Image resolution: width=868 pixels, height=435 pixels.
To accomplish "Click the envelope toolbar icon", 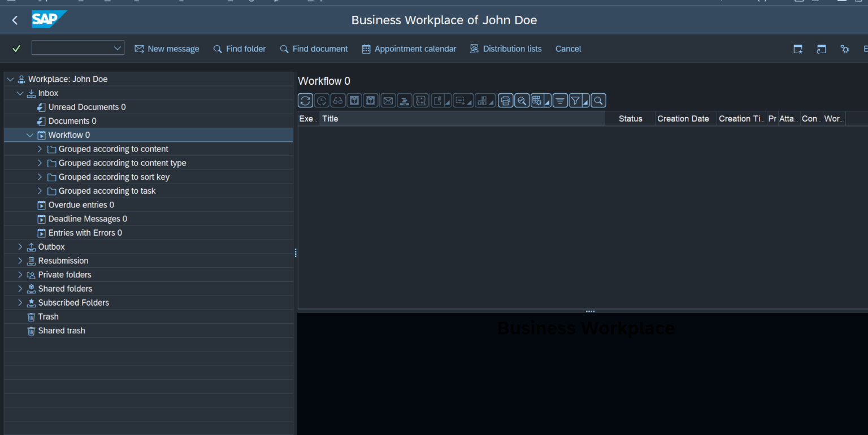I will (388, 101).
